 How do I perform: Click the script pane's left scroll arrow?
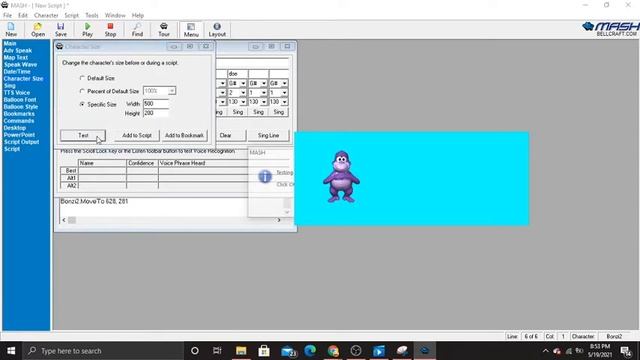64,220
